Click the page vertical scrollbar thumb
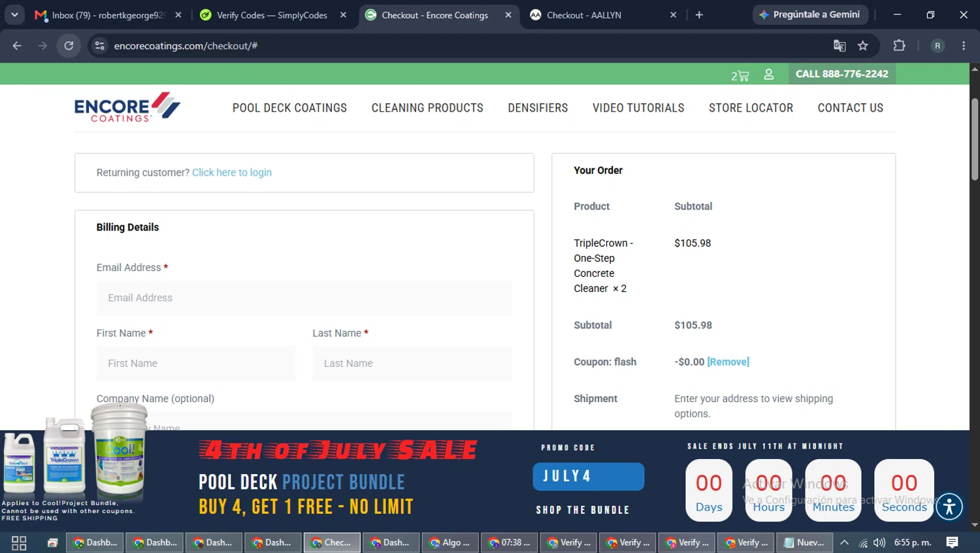The height and width of the screenshot is (553, 980). click(x=974, y=138)
